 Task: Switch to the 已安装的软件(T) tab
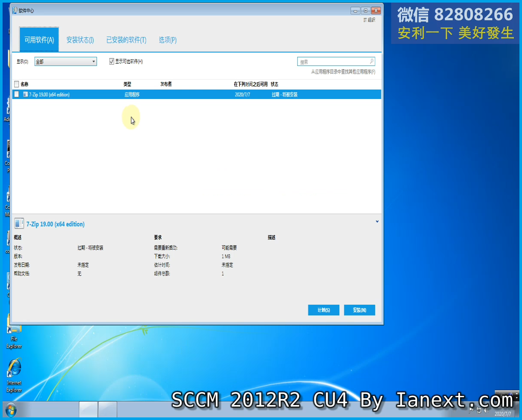click(x=126, y=40)
